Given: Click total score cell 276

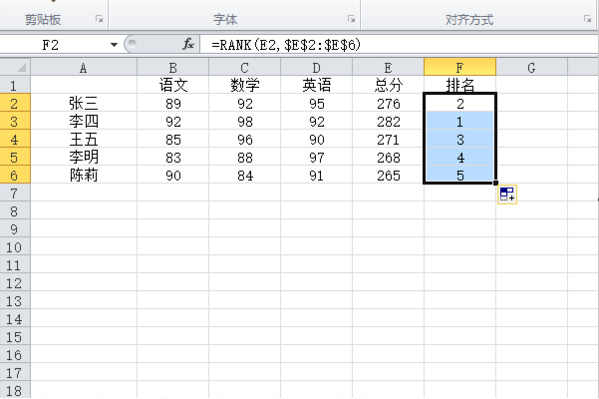Looking at the screenshot, I should 388,103.
